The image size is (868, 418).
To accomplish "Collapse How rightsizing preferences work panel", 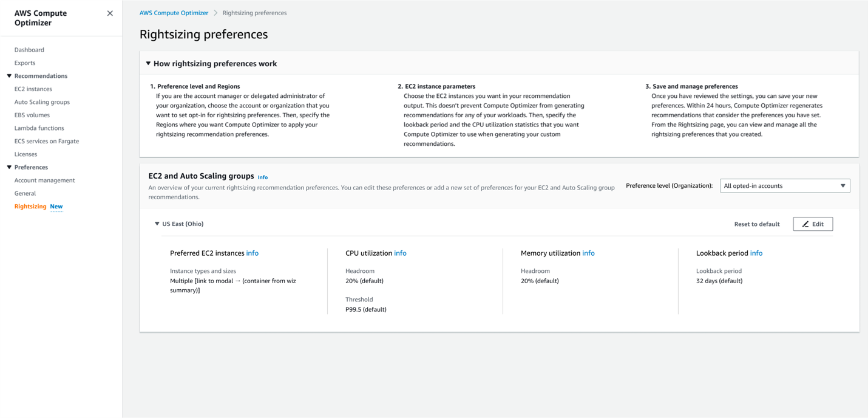I will (148, 63).
